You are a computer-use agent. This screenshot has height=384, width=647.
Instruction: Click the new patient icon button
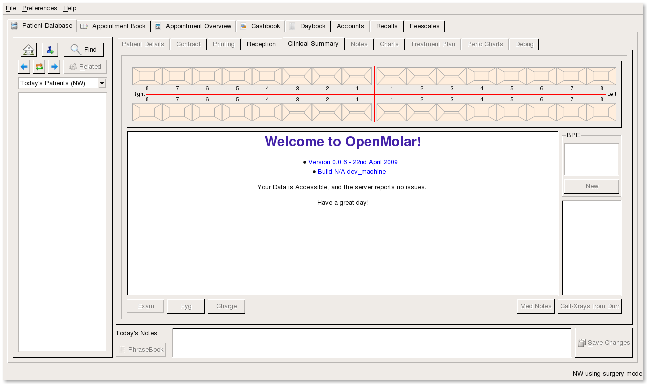(50, 49)
